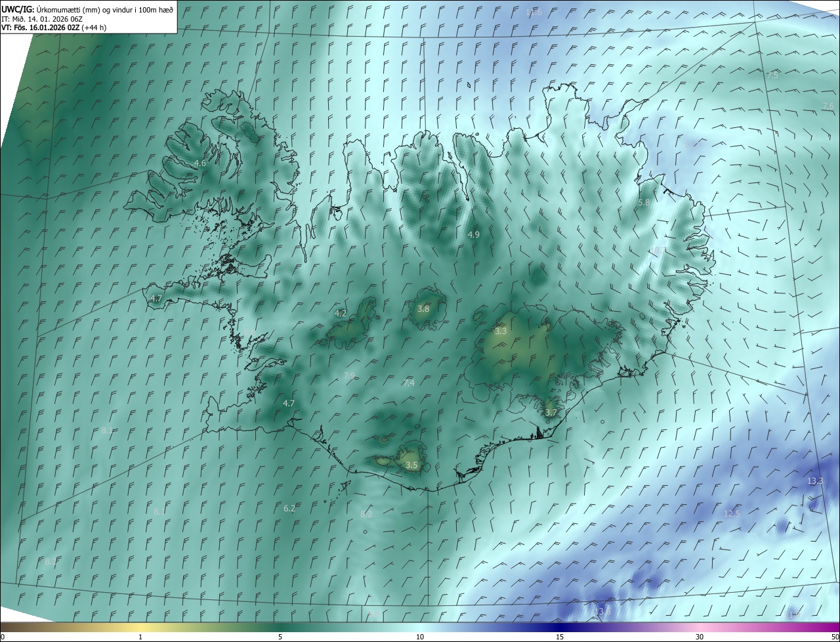Click the 4.7 value above the southwest coast
Screen dimensions: 840x642
289,403
